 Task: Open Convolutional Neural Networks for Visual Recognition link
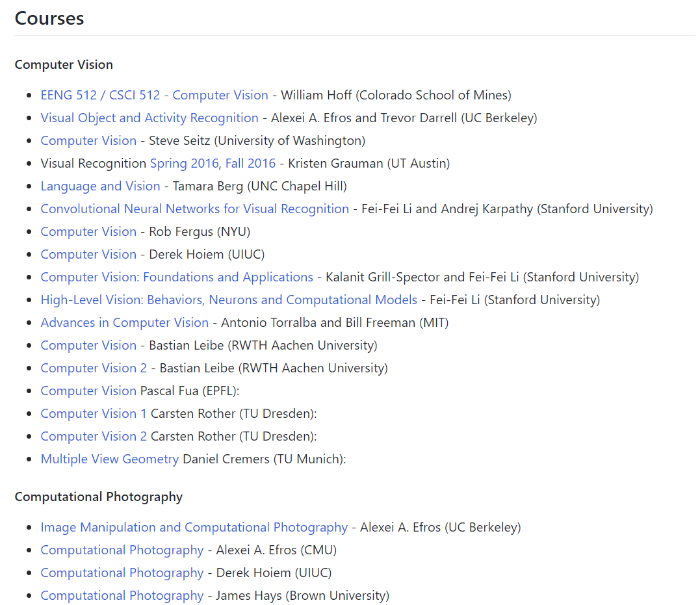coord(194,209)
